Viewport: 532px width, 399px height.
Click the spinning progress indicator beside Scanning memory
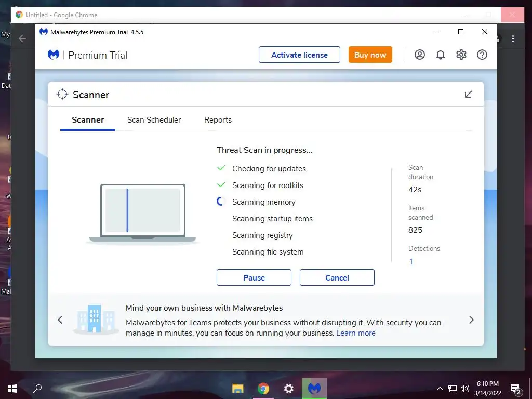point(221,202)
